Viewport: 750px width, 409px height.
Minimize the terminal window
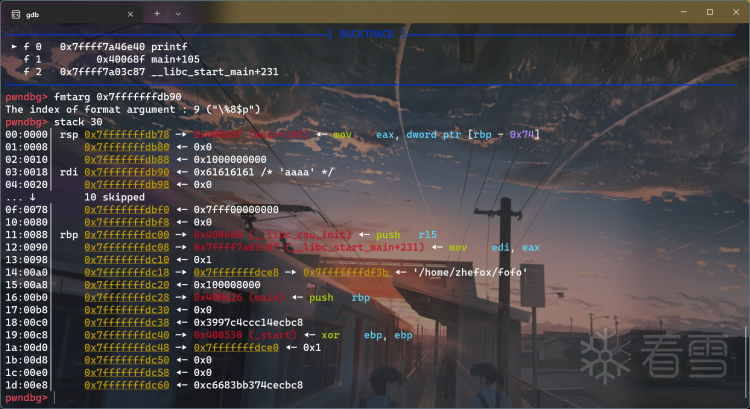(x=684, y=11)
